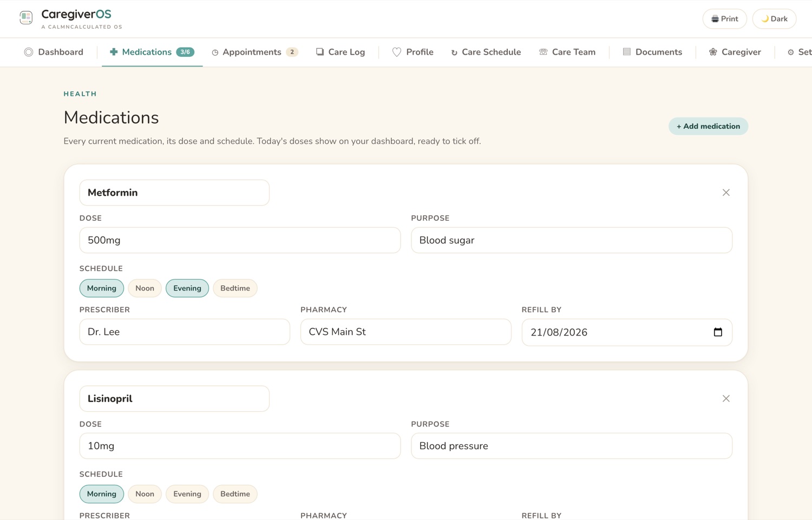The width and height of the screenshot is (812, 520).
Task: Toggle Bedtime schedule for Metformin
Action: (235, 288)
